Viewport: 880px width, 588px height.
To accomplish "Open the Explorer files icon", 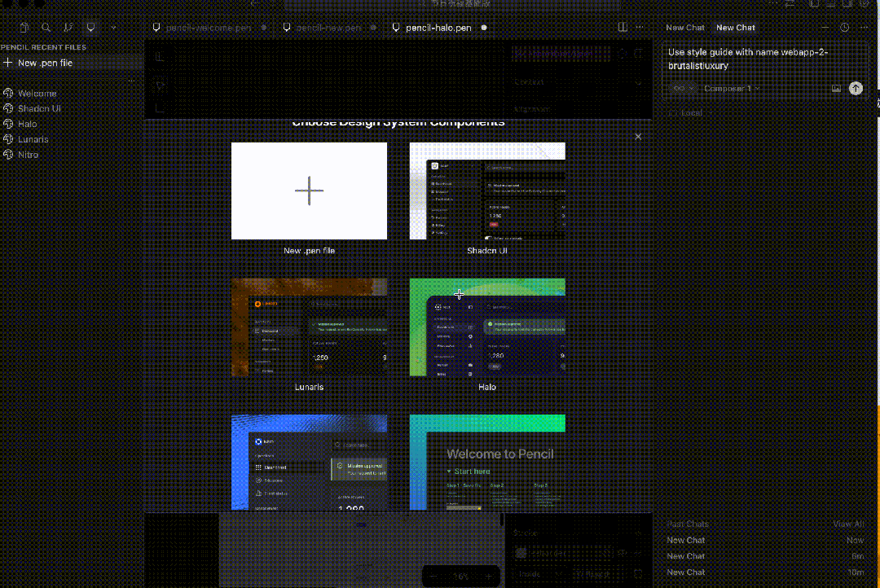I will 24,28.
